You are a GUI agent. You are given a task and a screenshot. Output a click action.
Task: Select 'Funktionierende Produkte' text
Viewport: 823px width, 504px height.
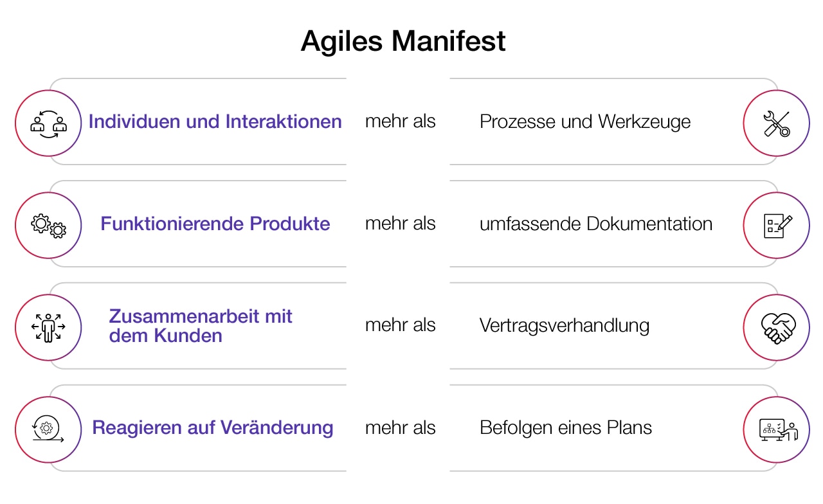(215, 224)
